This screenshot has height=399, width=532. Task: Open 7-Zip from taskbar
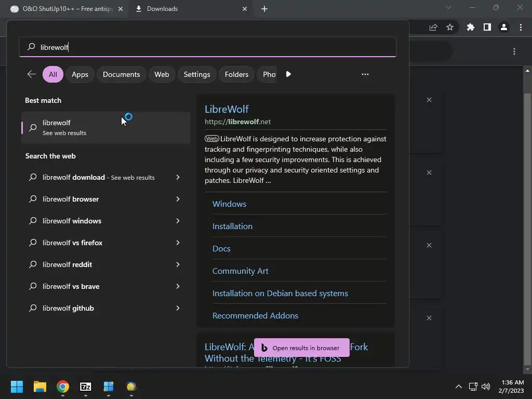tap(86, 387)
